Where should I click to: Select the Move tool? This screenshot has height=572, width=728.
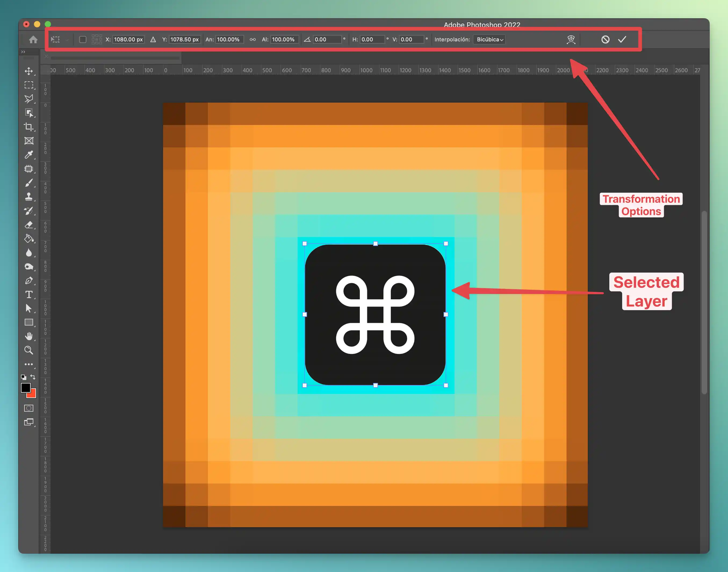click(29, 71)
